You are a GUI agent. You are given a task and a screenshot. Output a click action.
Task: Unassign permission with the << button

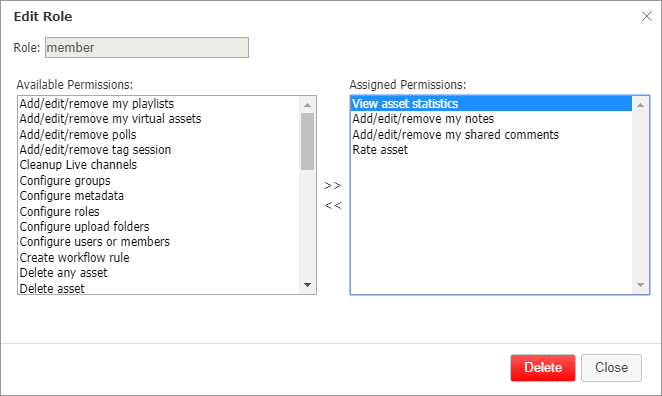(333, 206)
